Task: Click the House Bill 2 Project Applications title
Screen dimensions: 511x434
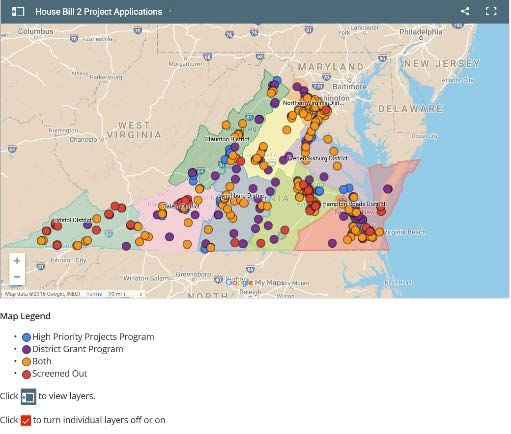Action: pyautogui.click(x=99, y=12)
